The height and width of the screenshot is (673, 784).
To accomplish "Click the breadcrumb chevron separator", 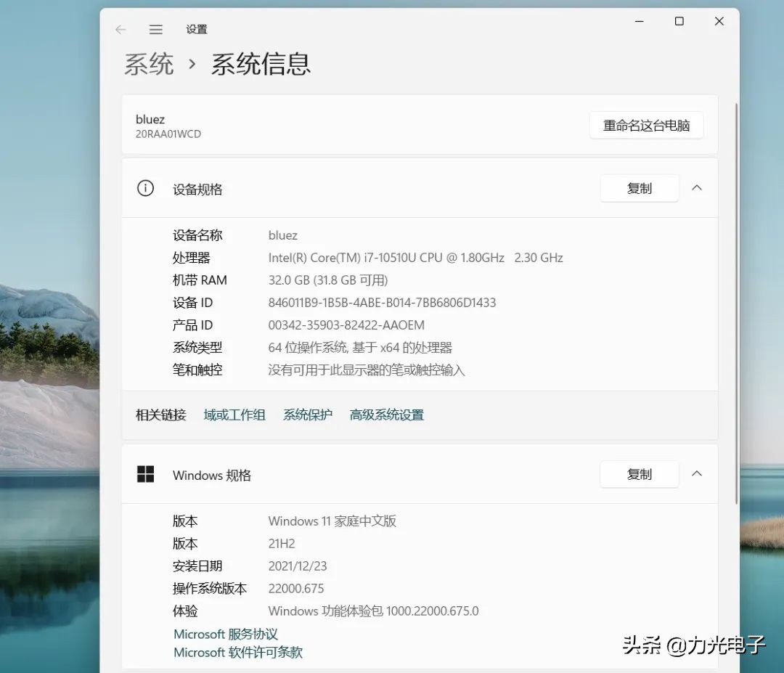I will 192,65.
